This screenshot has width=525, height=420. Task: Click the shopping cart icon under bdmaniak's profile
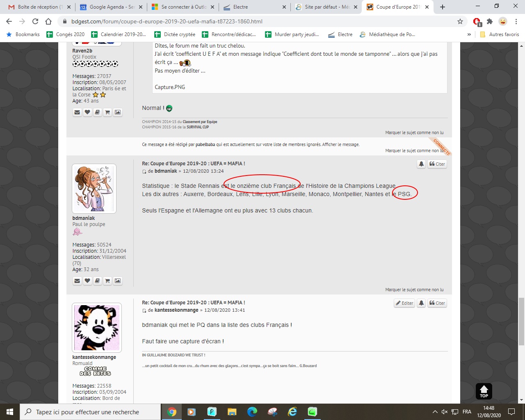[107, 281]
